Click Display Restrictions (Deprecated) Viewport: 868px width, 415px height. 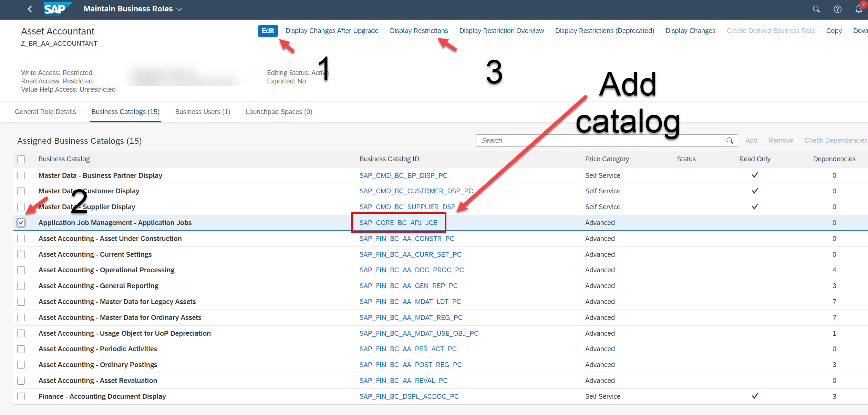[x=604, y=31]
